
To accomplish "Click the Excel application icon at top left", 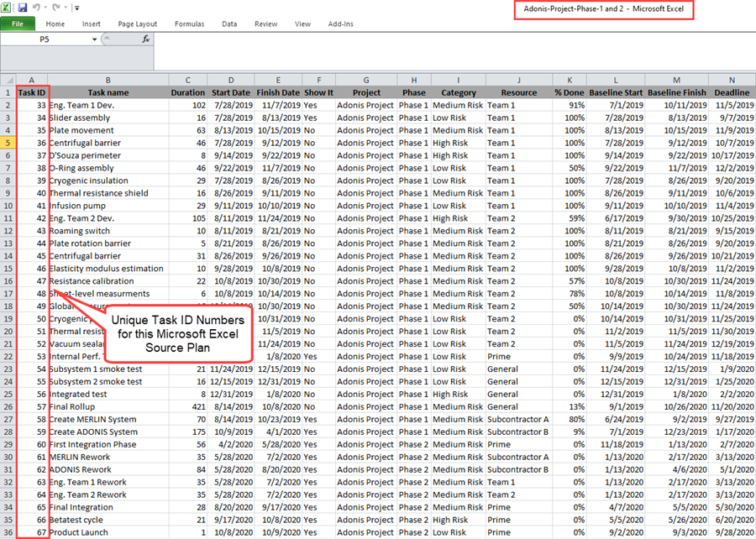I will point(6,8).
